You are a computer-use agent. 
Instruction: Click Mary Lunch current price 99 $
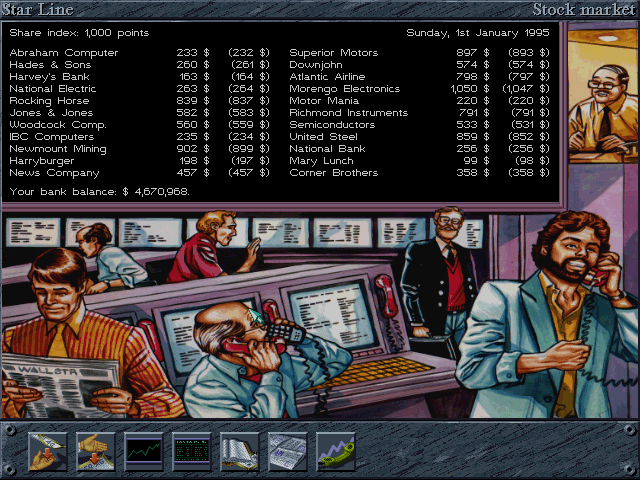coord(476,161)
